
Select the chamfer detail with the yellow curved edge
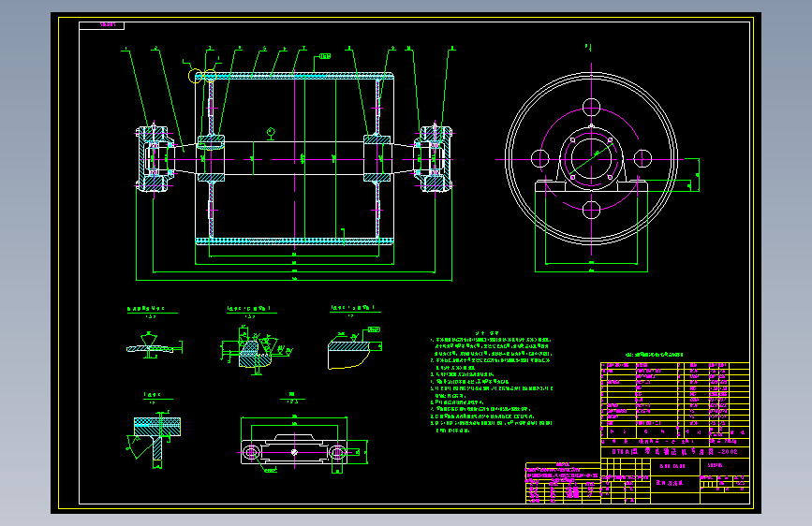click(x=355, y=347)
